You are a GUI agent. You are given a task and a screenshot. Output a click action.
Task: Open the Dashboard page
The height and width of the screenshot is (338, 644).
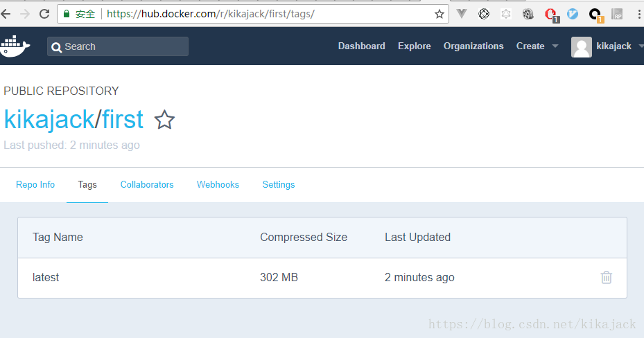coord(361,46)
